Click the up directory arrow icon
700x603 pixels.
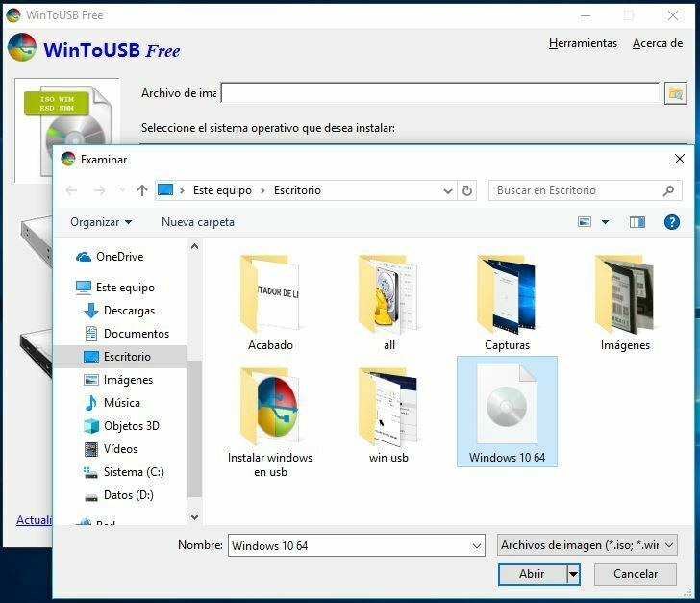click(x=142, y=190)
